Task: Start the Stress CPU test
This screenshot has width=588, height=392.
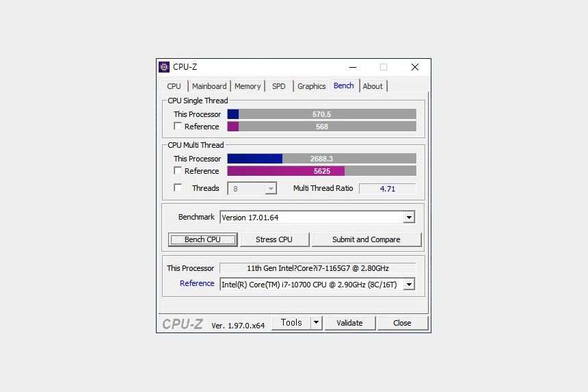Action: 274,239
